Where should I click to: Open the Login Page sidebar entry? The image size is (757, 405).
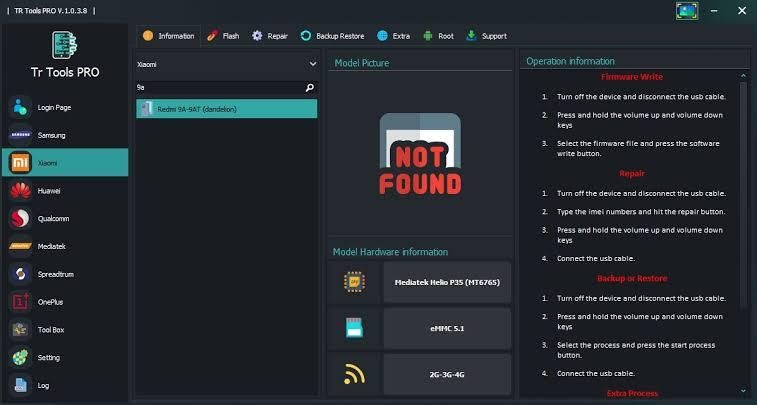(x=65, y=108)
